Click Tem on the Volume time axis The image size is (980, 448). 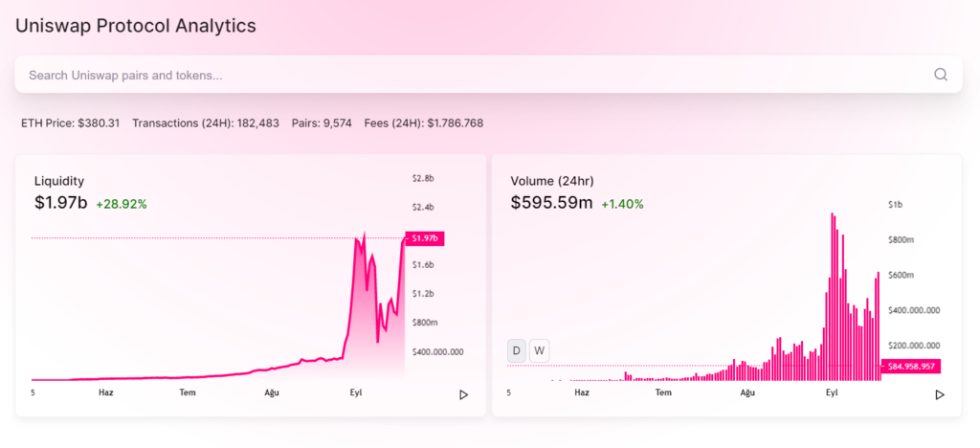click(x=663, y=392)
